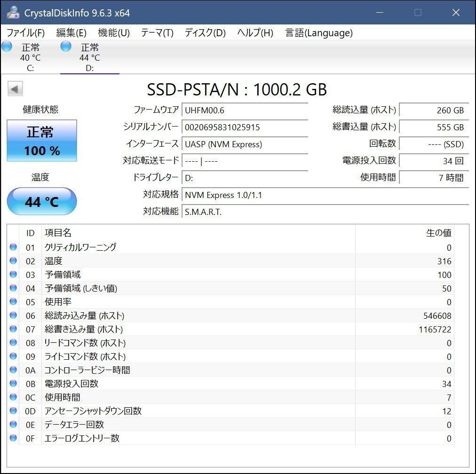This screenshot has height=474, width=476.
Task: Click the status dot for ID 09 ライトコマンド数
Action: tap(13, 356)
